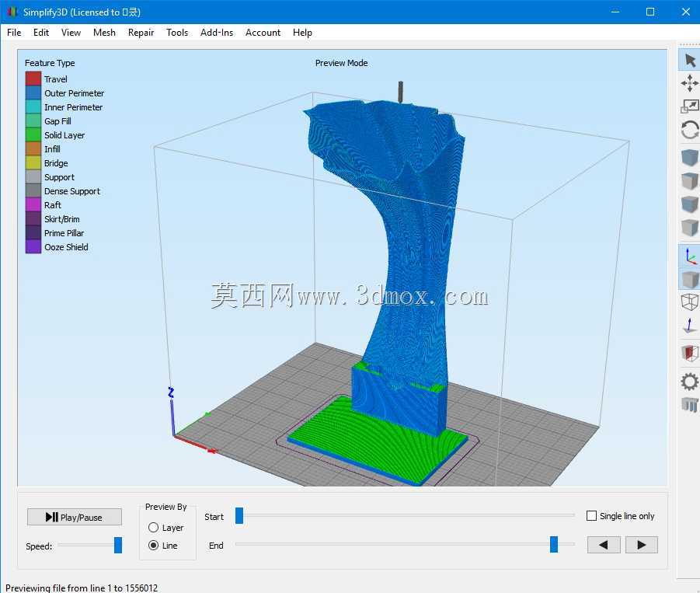Toggle surface normals arrow icon

[x=690, y=326]
